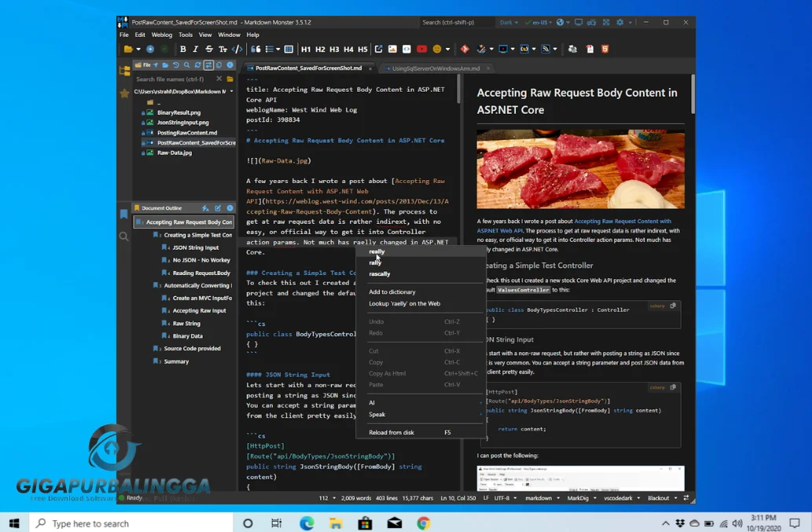The width and height of the screenshot is (812, 532).
Task: Apply H5 heading style
Action: coord(362,50)
